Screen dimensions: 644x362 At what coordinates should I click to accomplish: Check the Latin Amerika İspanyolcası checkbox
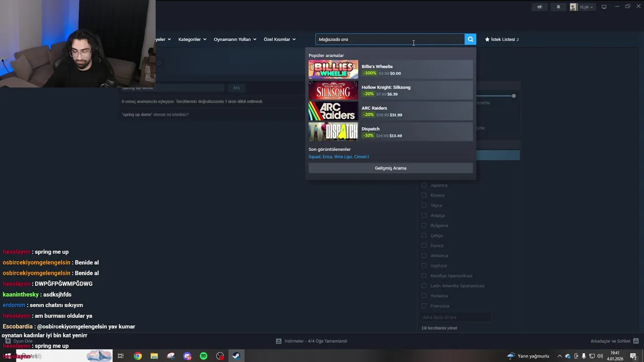click(424, 286)
